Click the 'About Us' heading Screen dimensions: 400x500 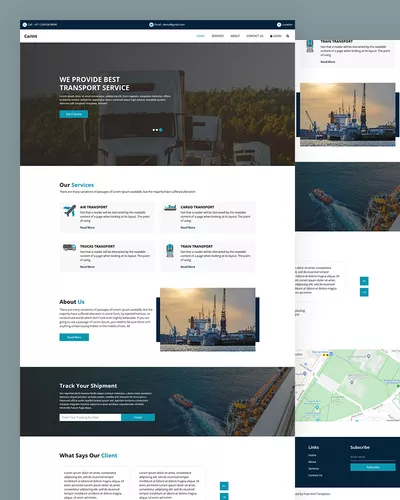[72, 302]
